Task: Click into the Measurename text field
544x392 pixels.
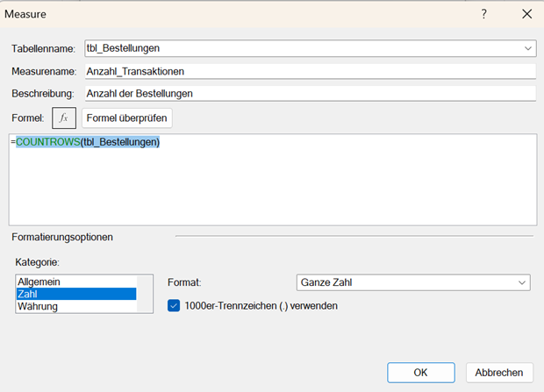Action: [x=307, y=71]
